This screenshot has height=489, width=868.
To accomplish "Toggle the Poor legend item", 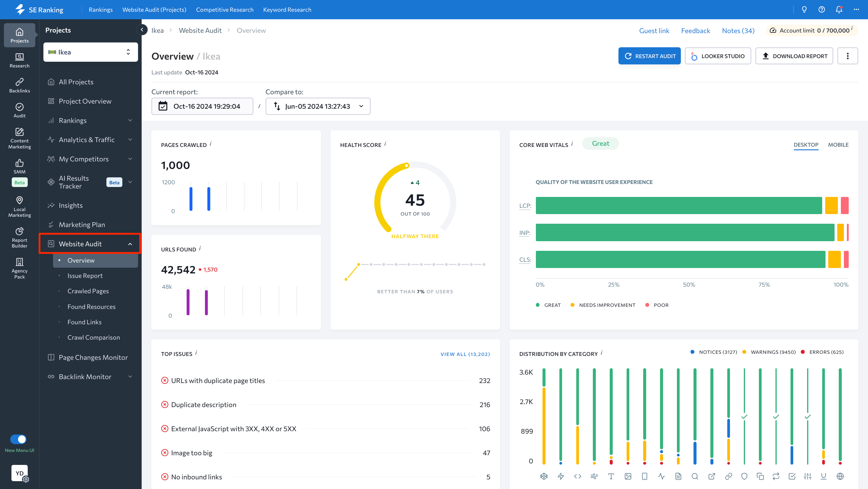I will pos(657,305).
